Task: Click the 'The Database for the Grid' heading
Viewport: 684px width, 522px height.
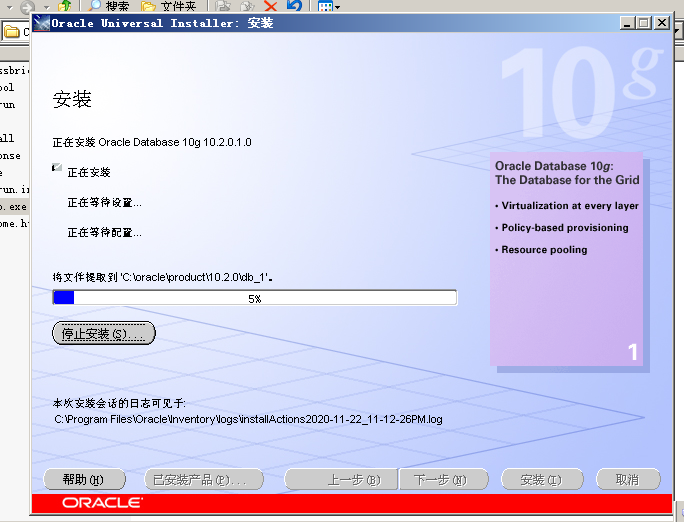Action: coord(567,180)
